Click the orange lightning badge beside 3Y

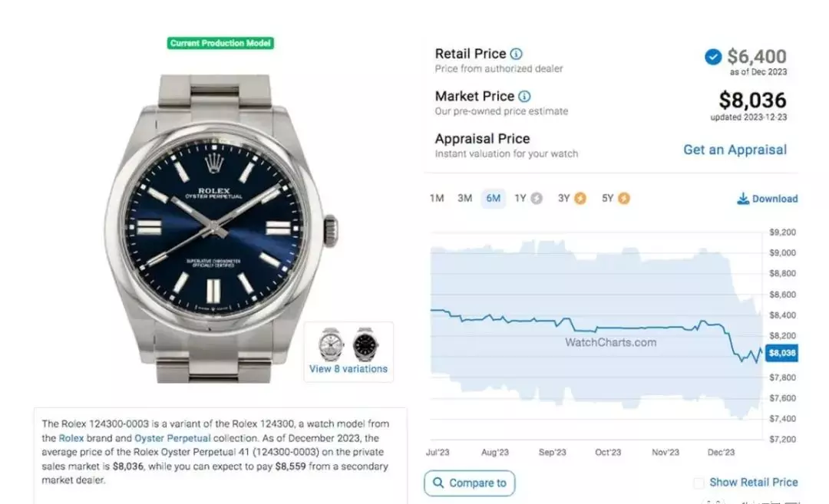click(x=580, y=198)
